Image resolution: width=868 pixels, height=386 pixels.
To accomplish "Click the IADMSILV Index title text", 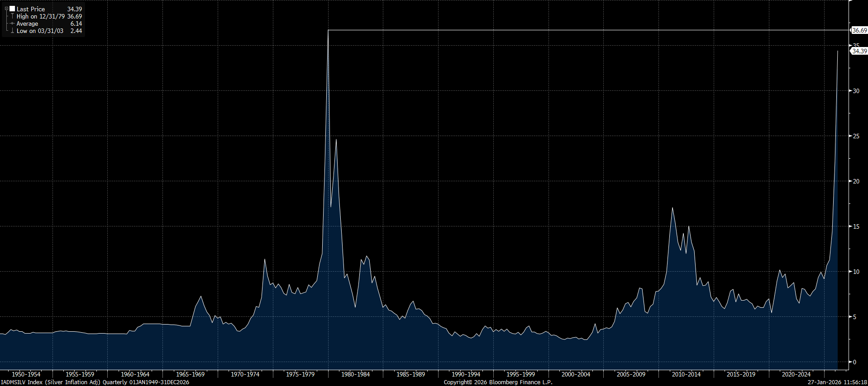I will [x=95, y=382].
